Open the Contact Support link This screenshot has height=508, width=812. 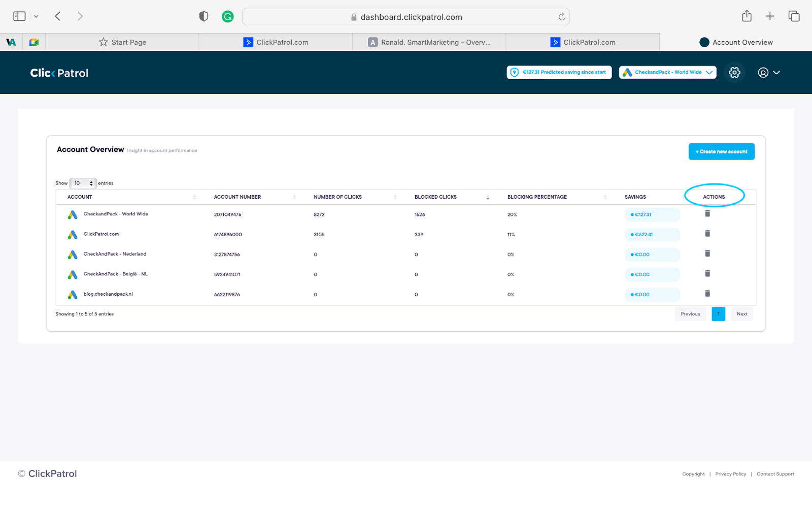[775, 474]
